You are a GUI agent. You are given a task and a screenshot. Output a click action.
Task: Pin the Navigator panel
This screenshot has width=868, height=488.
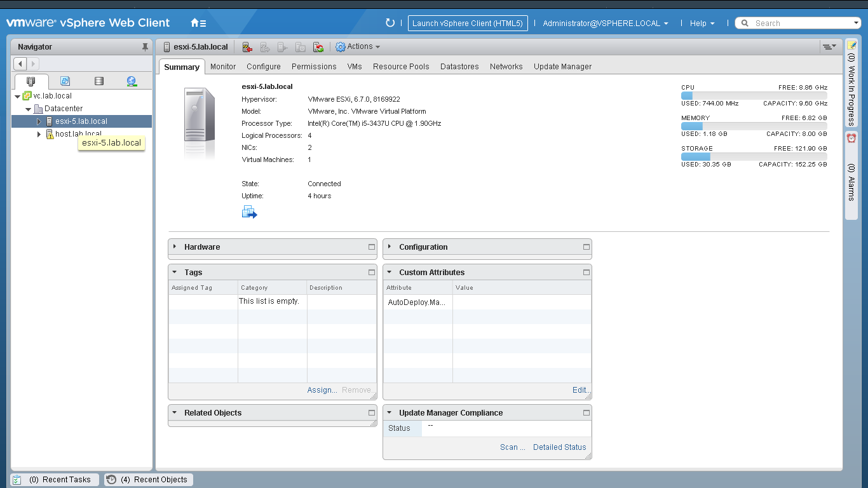click(145, 47)
